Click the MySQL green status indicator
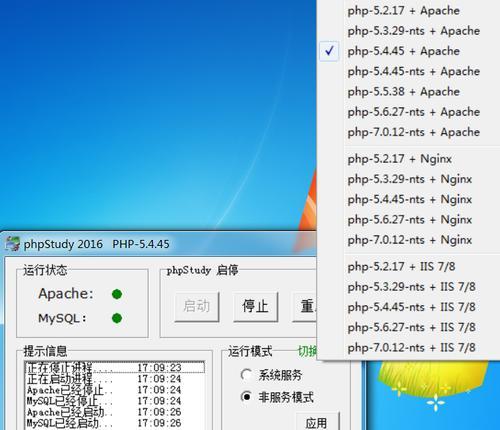The image size is (500, 430). pos(117,318)
